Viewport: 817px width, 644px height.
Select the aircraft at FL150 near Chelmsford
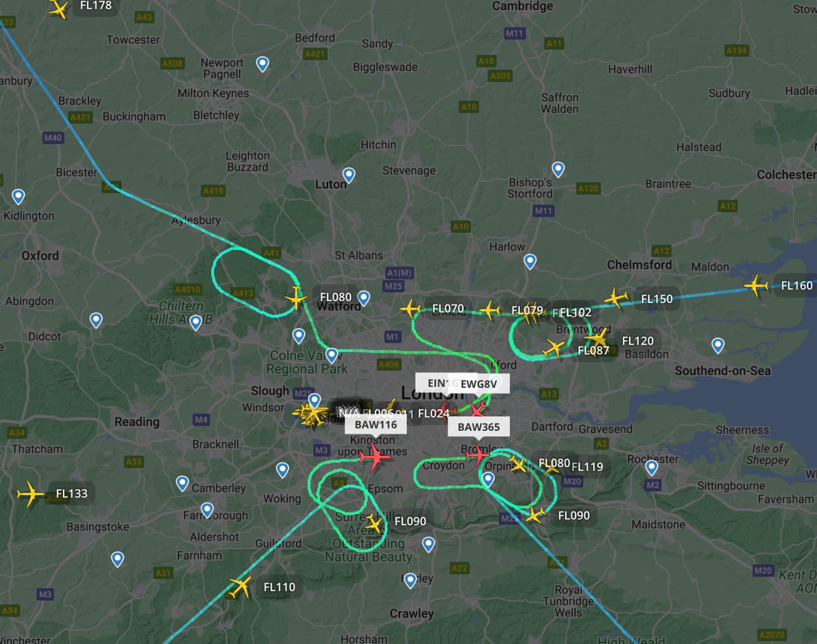(616, 298)
